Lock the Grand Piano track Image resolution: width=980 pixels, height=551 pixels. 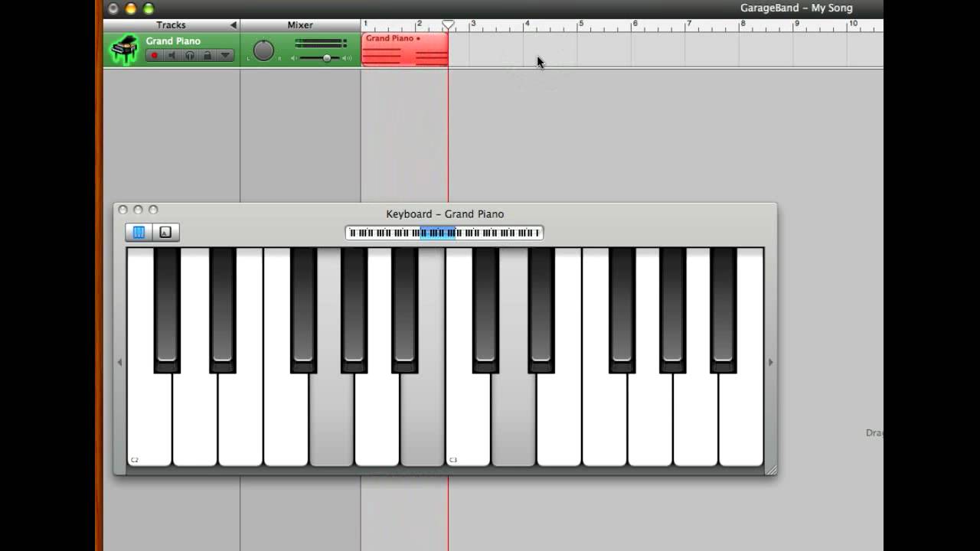[x=207, y=55]
